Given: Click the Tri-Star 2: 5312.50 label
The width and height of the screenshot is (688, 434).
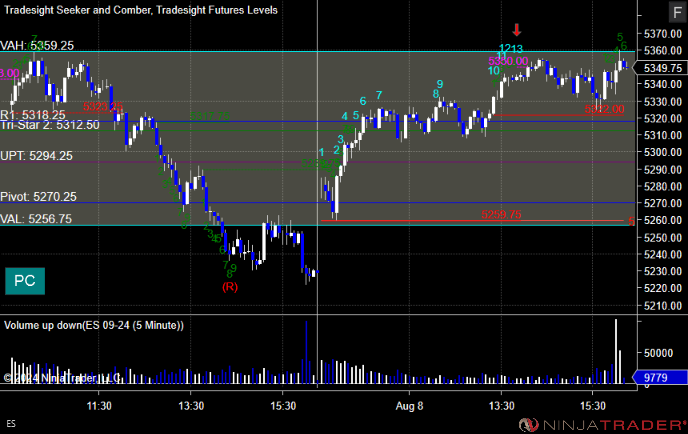Looking at the screenshot, I should coord(50,125).
